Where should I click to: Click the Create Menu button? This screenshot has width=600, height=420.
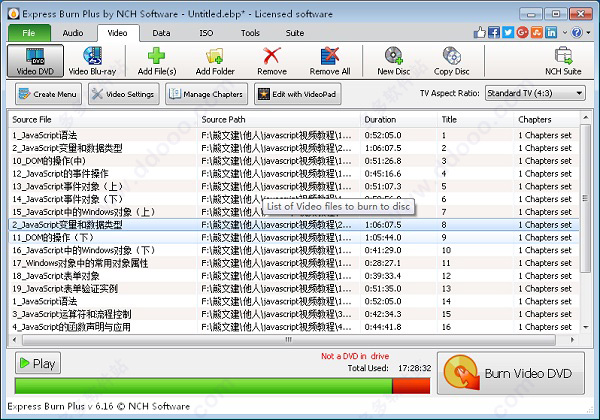click(49, 94)
